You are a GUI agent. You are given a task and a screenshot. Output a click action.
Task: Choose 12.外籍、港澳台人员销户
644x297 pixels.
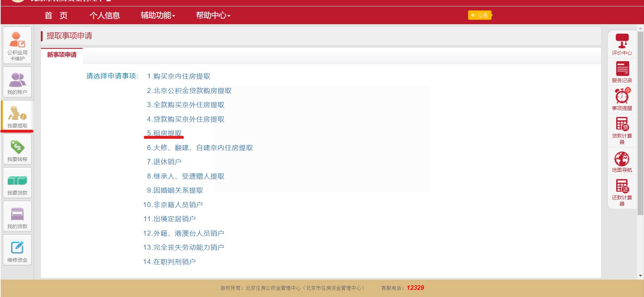[x=184, y=233]
